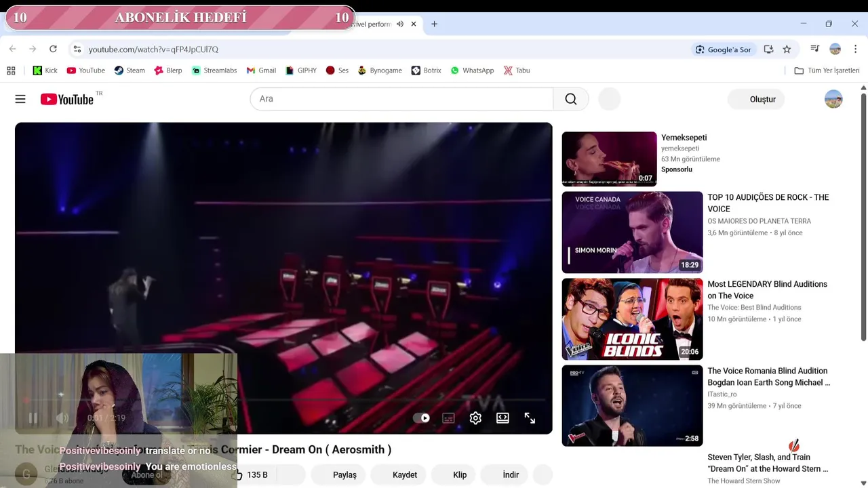Open Tüm Yer İşaretleri folder
This screenshot has width=868, height=488.
point(827,70)
